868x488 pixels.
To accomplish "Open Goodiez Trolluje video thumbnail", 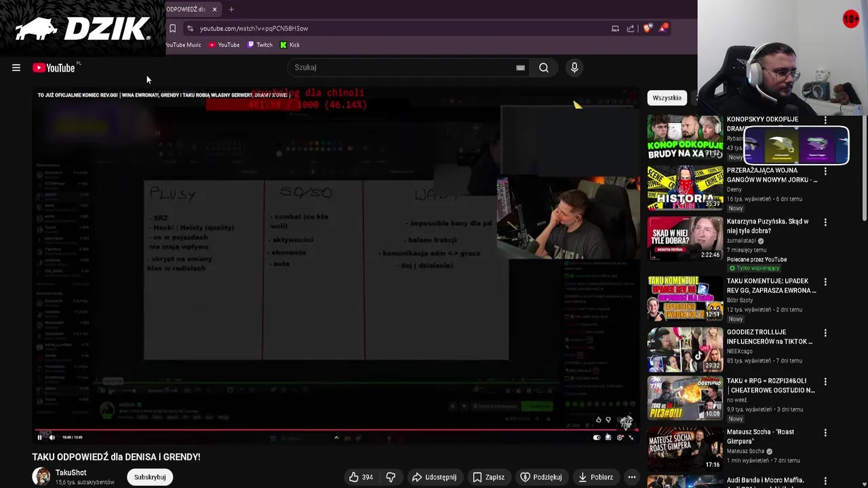I will pos(685,349).
